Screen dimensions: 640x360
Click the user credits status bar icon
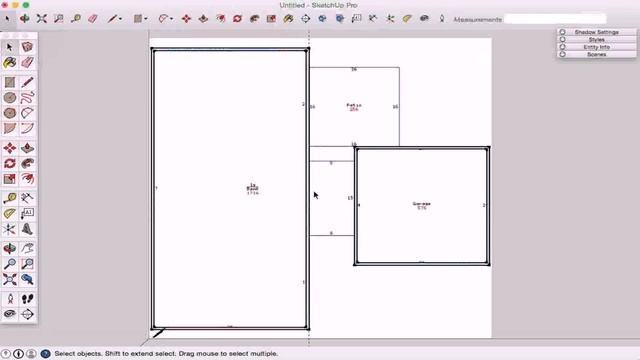click(31, 353)
